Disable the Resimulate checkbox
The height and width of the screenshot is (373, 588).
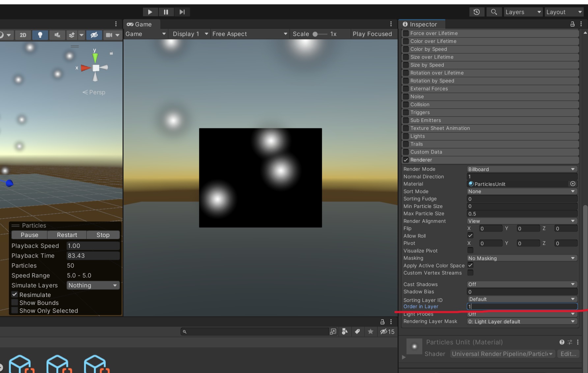(14, 294)
